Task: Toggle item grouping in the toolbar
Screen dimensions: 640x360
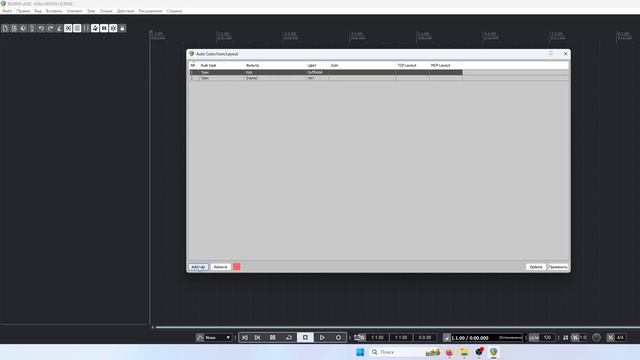Action: click(x=77, y=28)
